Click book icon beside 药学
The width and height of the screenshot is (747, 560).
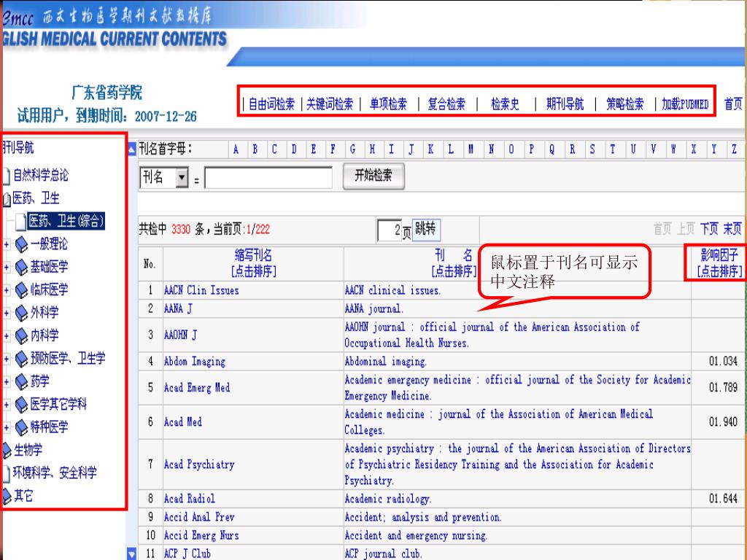coord(21,381)
